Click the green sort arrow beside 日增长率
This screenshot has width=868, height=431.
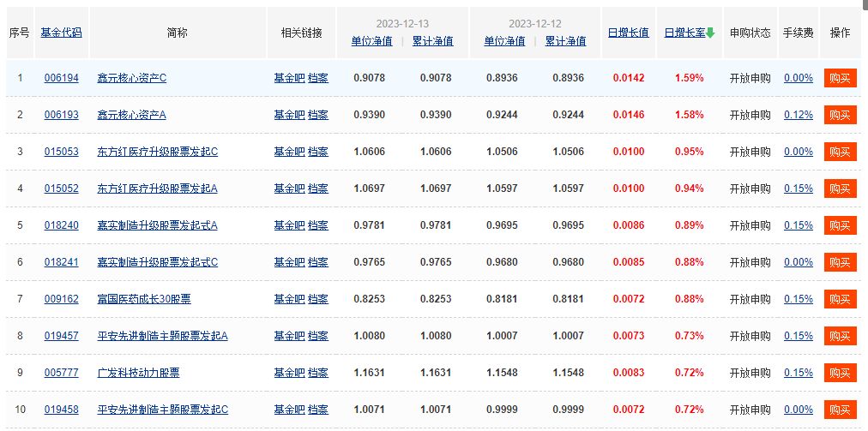tap(710, 33)
